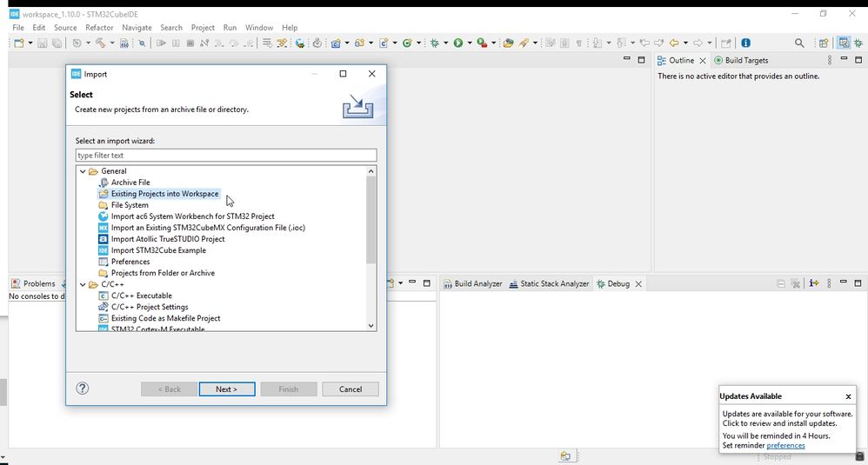
Task: Open dropdown next to yellow Back arrow
Action: click(x=685, y=43)
